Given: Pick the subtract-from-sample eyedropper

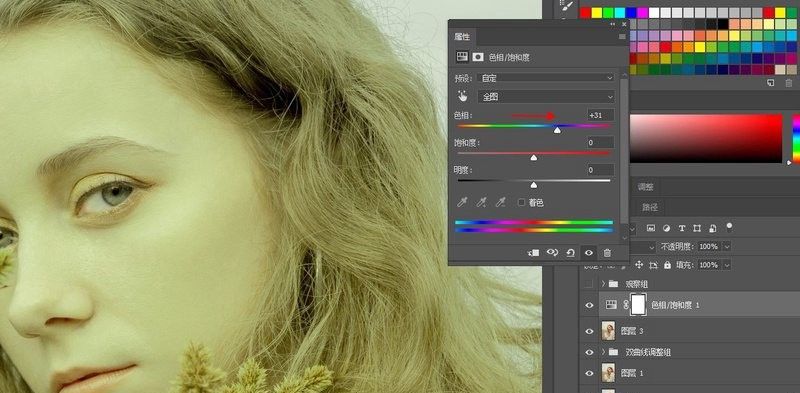Looking at the screenshot, I should pyautogui.click(x=501, y=203).
